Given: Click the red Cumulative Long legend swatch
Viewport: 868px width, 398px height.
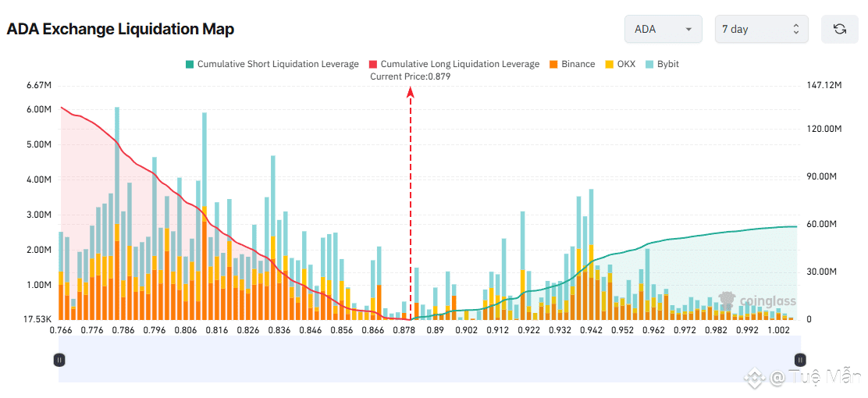Looking at the screenshot, I should click(x=373, y=64).
